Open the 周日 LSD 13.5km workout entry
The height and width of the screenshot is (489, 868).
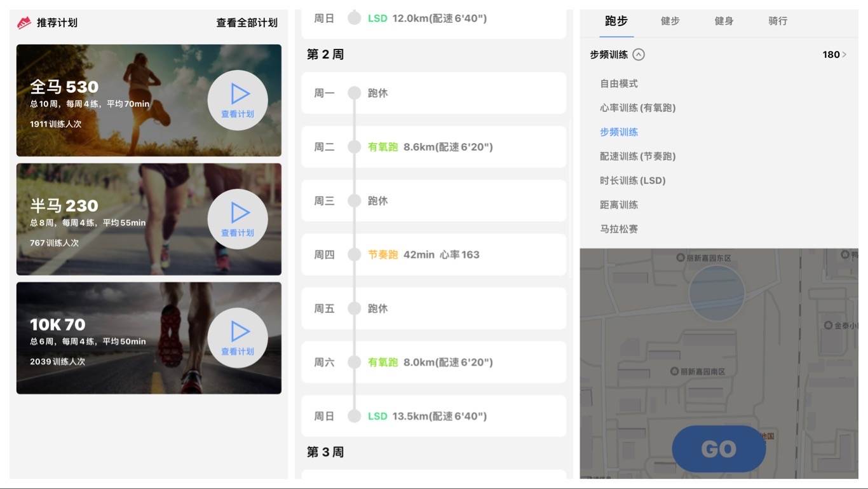(x=435, y=416)
